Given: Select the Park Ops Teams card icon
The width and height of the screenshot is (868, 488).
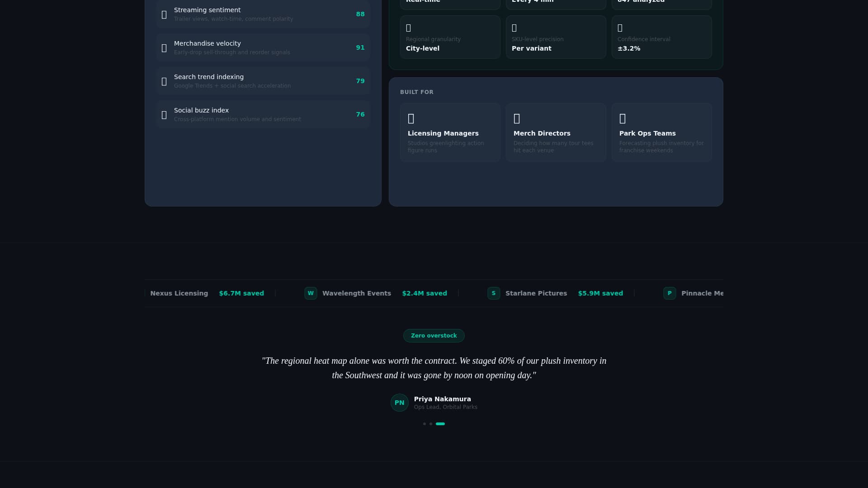Looking at the screenshot, I should [x=623, y=118].
